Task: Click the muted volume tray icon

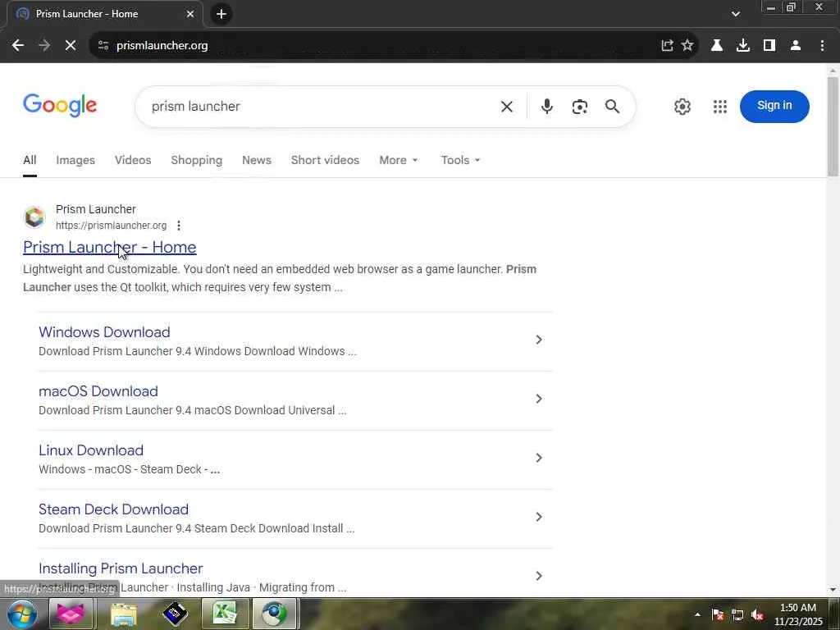Action: [x=757, y=614]
